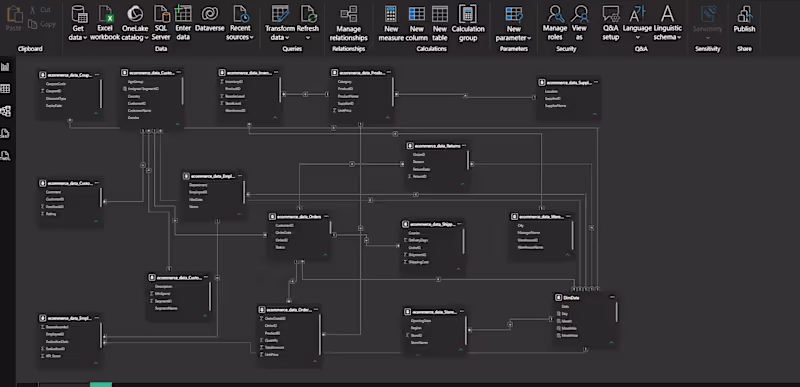
Task: Open more options on ecommerce_data_Returns table
Action: pyautogui.click(x=465, y=146)
